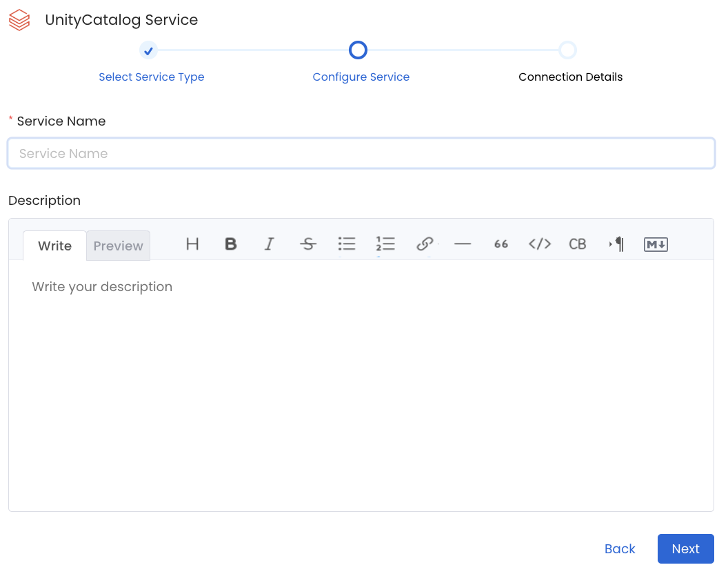Toggle the paragraph direction marker icon

(x=616, y=244)
